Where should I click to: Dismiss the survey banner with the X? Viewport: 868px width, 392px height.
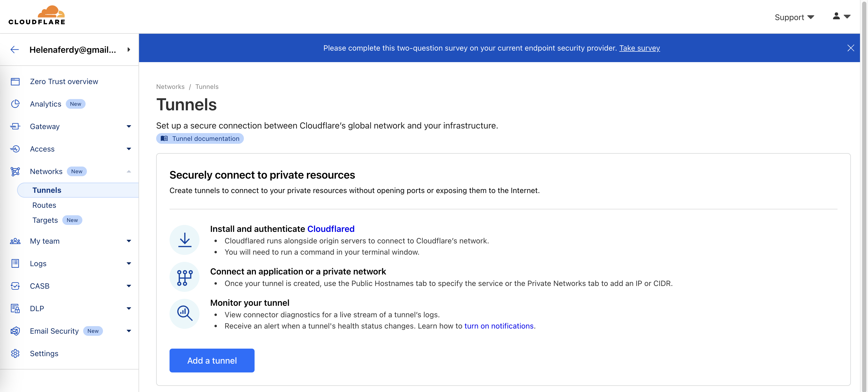[x=850, y=48]
